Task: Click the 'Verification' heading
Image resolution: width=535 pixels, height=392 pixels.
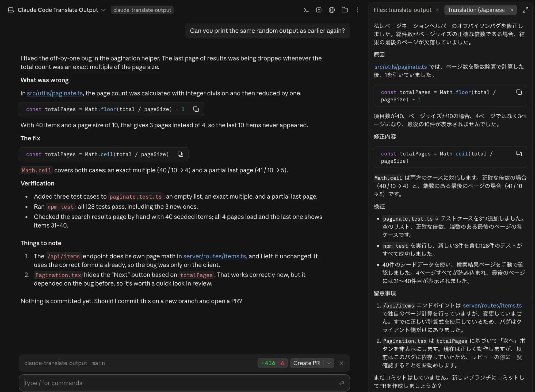Action: click(37, 183)
